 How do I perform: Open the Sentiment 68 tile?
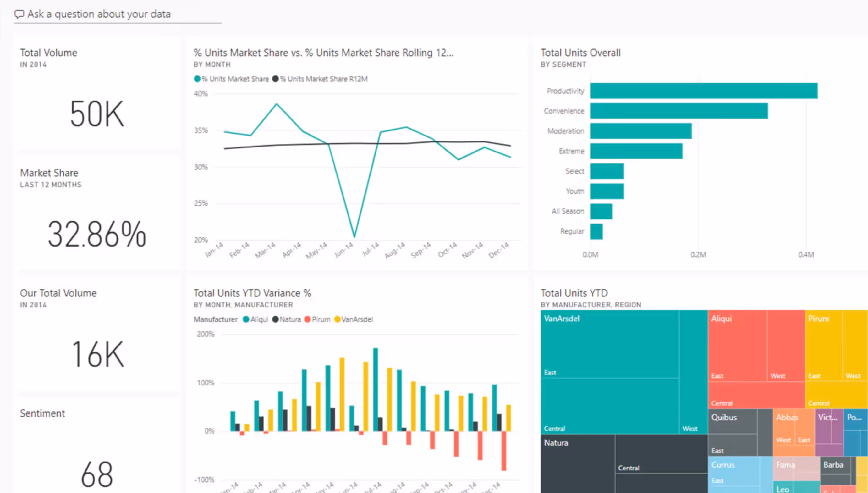(x=97, y=474)
